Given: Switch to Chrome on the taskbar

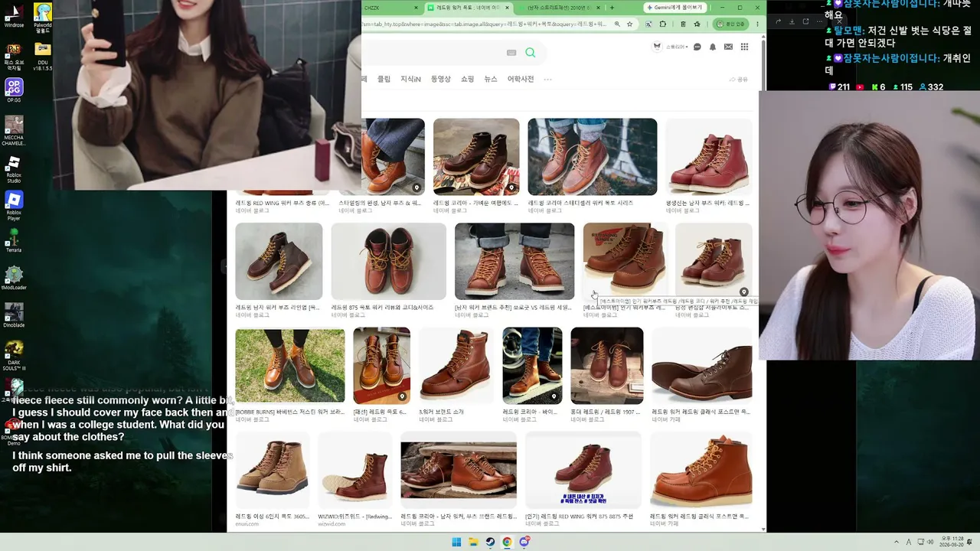Looking at the screenshot, I should [x=507, y=542].
